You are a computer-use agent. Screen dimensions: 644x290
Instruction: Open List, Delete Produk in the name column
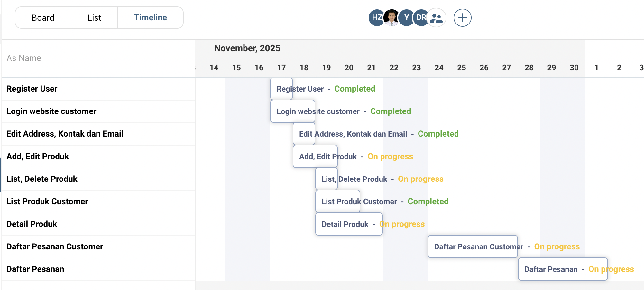(42, 179)
